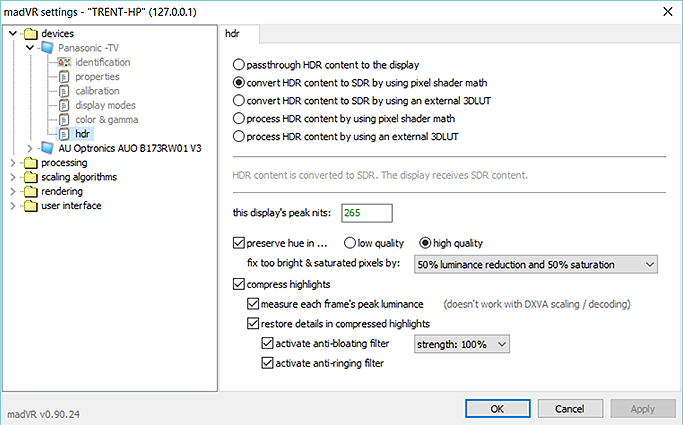Screen dimensions: 683x425
Task: Click the properties page icon
Action: coord(64,77)
